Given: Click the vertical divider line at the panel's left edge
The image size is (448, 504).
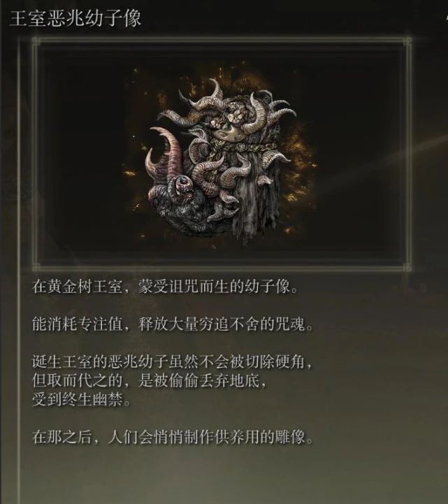Looking at the screenshot, I should pos(19,270).
